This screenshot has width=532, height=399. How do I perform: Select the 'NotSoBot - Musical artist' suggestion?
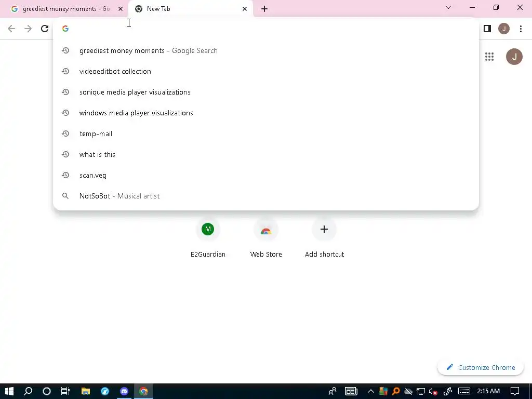(x=266, y=196)
